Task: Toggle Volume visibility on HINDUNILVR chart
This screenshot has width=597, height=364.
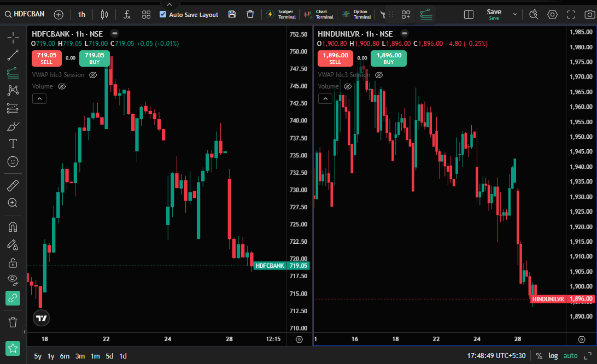Action: pyautogui.click(x=348, y=86)
